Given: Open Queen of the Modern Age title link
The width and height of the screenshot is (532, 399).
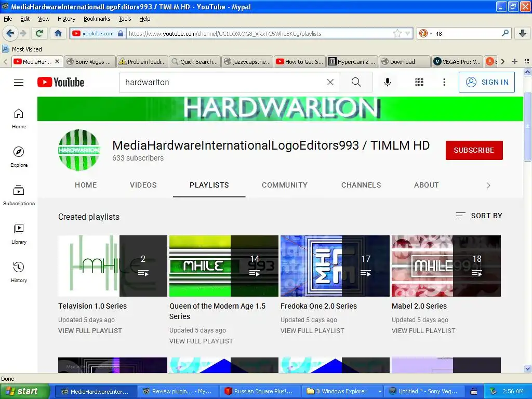Looking at the screenshot, I should pos(217,311).
